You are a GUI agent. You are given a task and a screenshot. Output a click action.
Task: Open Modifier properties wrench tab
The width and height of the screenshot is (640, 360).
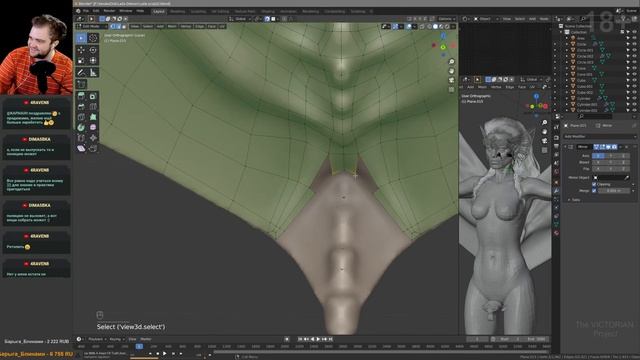tap(556, 191)
